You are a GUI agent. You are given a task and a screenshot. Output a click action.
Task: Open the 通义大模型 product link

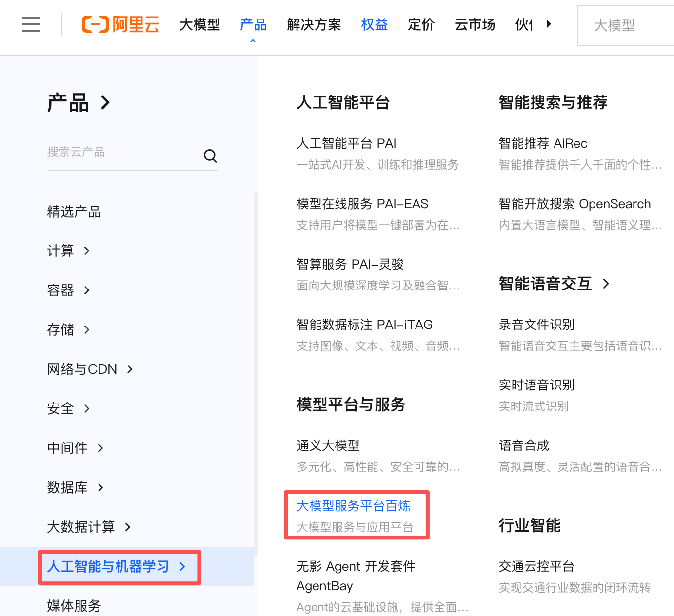click(x=328, y=445)
